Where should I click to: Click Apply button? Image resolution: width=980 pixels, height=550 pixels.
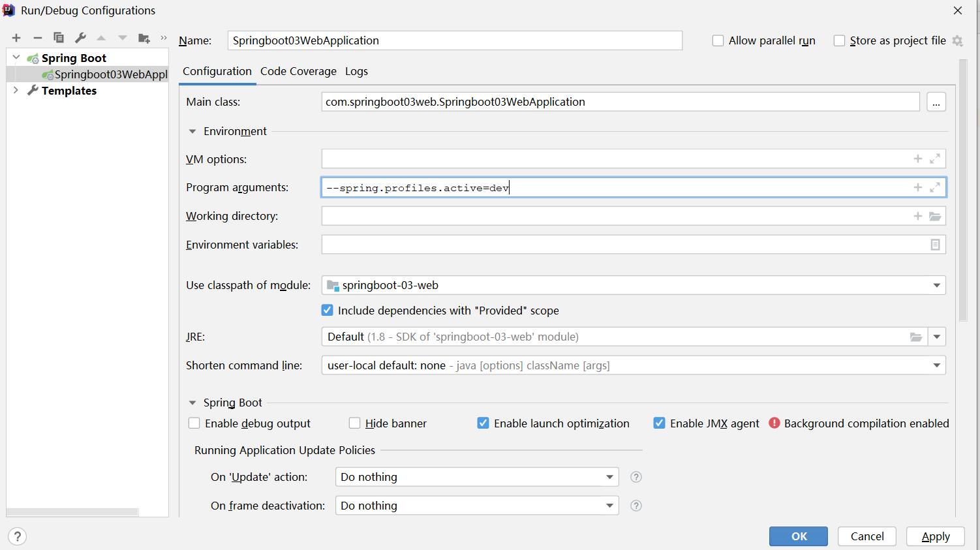(x=936, y=536)
